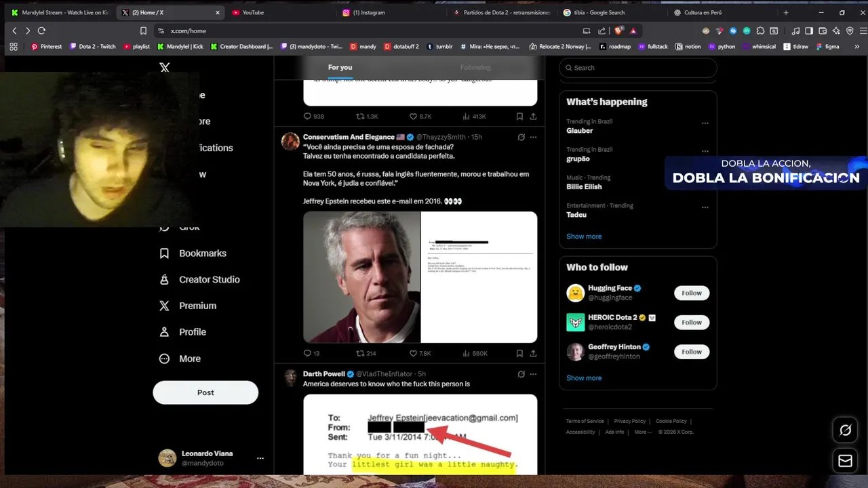Follow Geoffrey Hinton
The height and width of the screenshot is (488, 868).
(692, 352)
